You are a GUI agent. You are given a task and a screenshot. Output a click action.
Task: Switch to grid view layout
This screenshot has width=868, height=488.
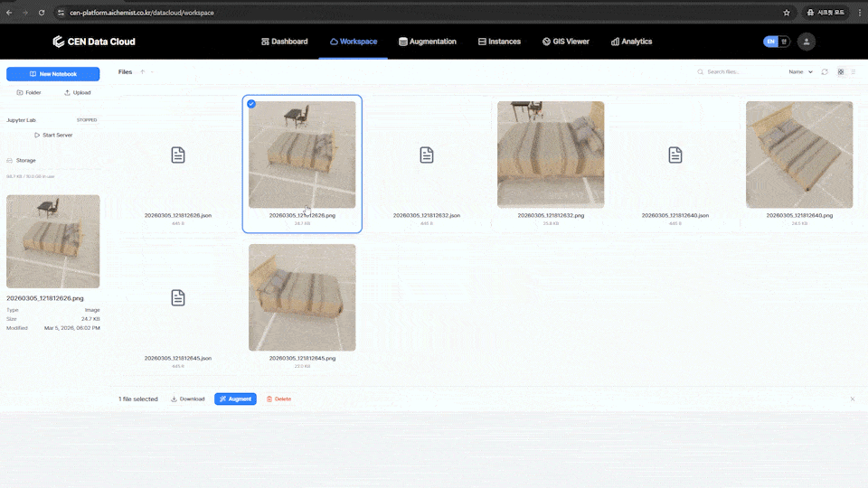[x=841, y=71]
